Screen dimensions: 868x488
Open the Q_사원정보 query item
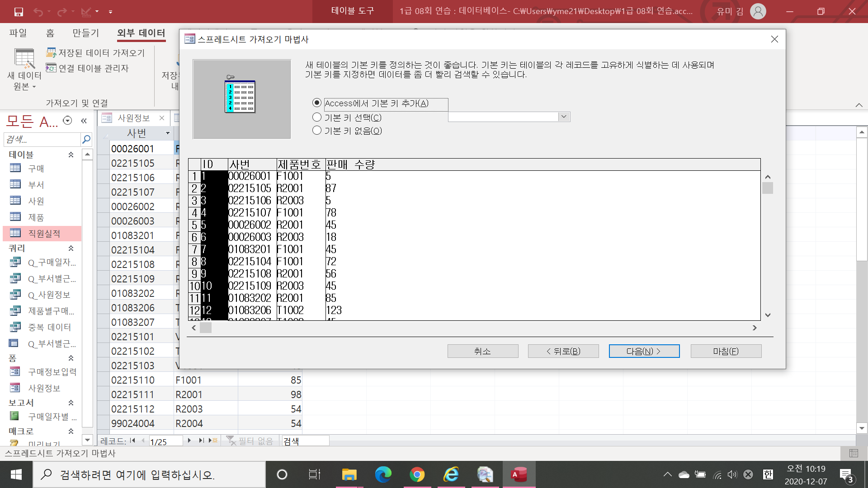(x=49, y=295)
